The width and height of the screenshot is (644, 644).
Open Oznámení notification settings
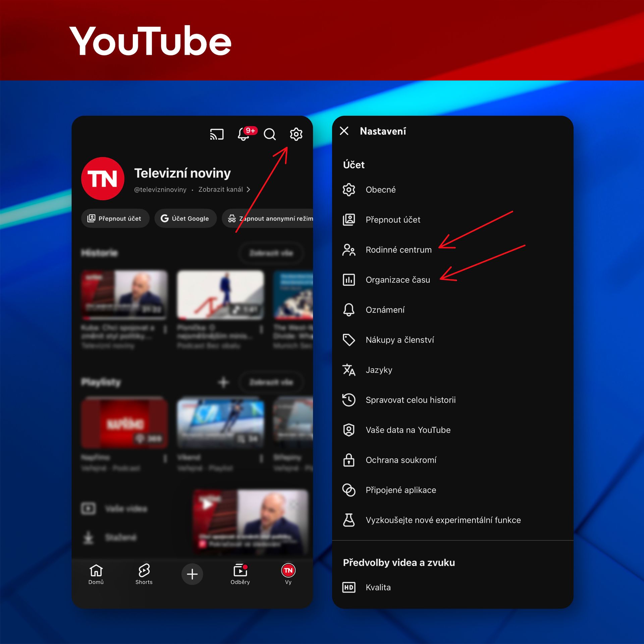[x=452, y=310]
